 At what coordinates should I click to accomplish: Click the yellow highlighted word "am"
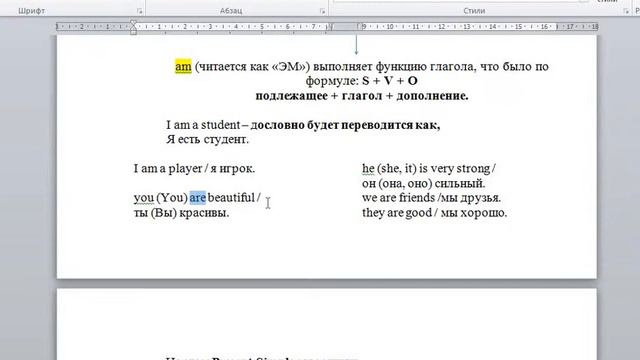183,66
